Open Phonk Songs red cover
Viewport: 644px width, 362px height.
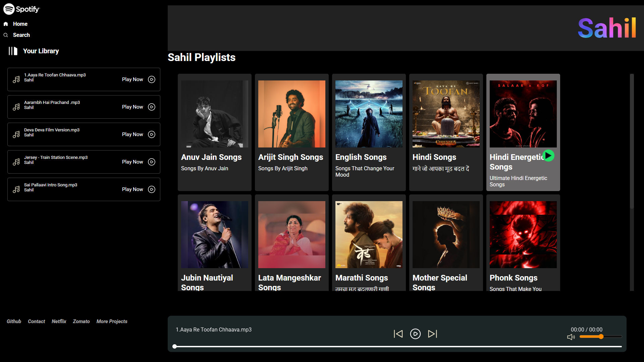[523, 235]
